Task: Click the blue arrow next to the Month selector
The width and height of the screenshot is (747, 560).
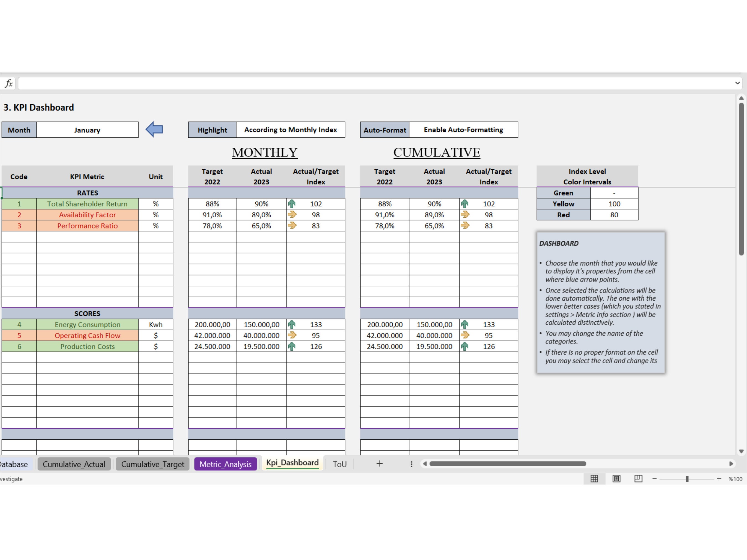Action: coord(154,130)
